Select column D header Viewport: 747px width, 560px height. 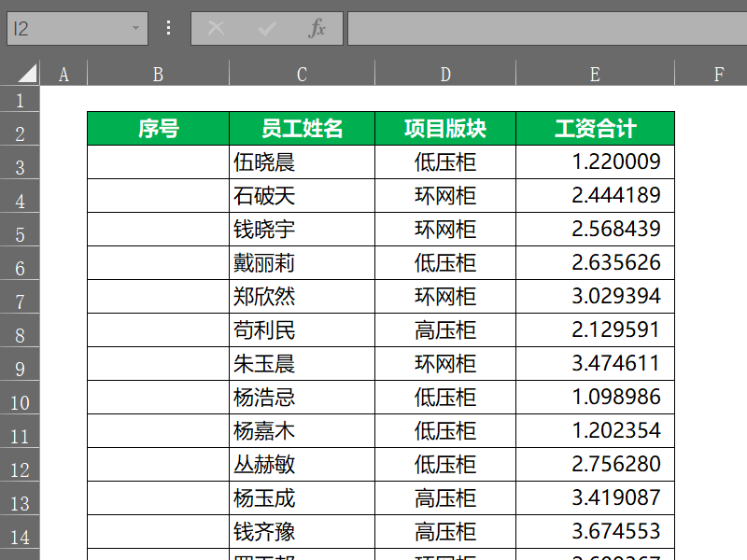[x=445, y=74]
